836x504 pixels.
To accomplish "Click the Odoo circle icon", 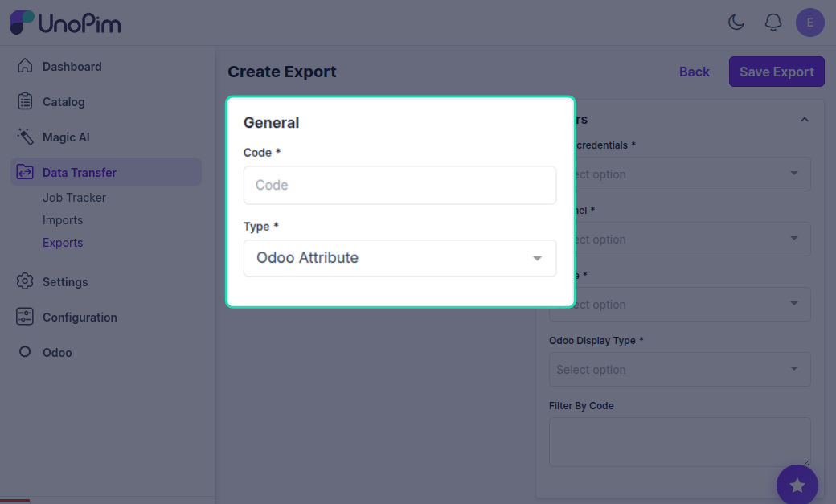I will point(25,351).
